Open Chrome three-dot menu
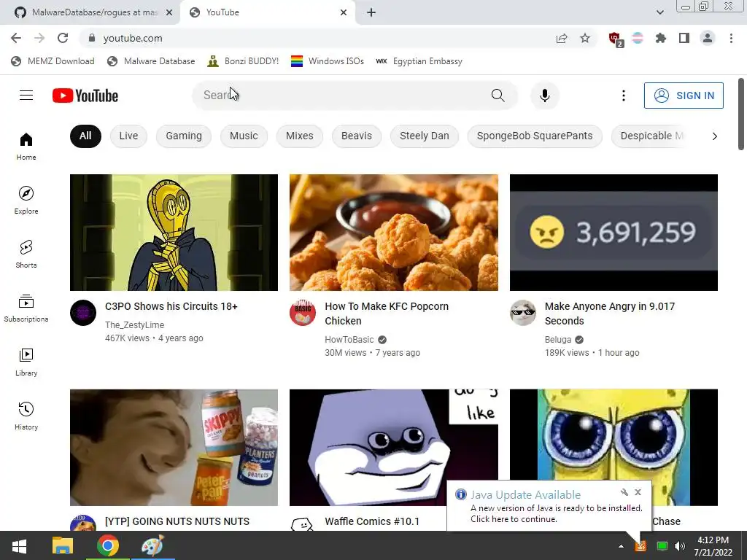 (731, 38)
